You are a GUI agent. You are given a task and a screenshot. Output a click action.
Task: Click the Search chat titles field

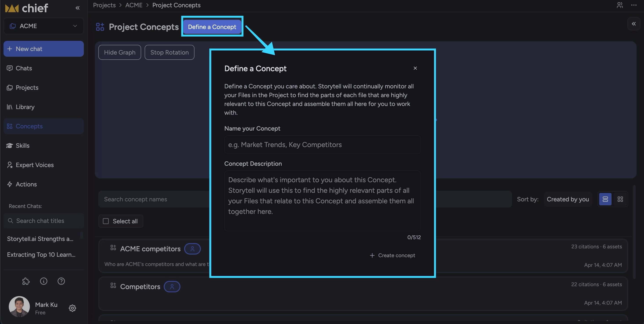44,221
